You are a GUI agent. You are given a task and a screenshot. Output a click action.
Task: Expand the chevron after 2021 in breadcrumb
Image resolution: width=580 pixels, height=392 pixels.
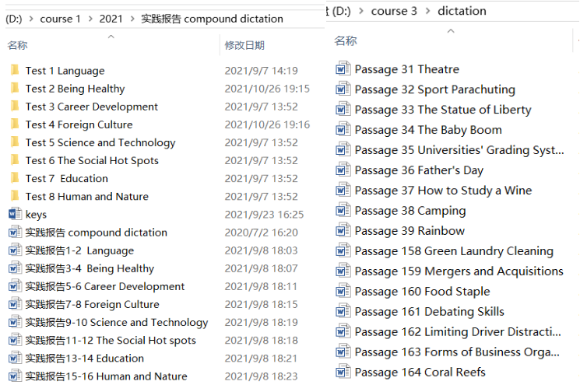(132, 19)
